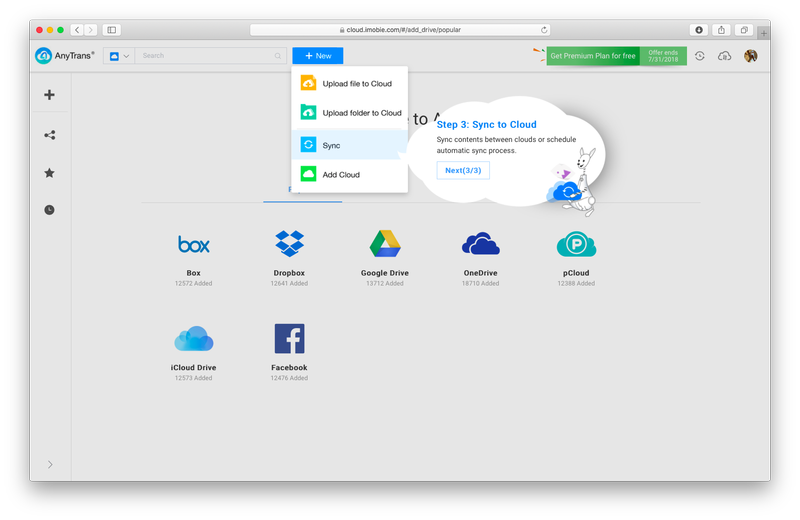Add the Facebook account

click(289, 352)
